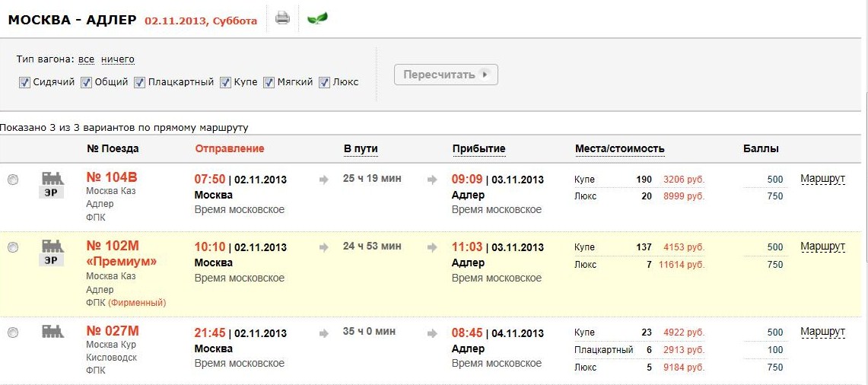Click the ЭР badge for train 102М
Screen dimensions: 868x385
pyautogui.click(x=52, y=260)
